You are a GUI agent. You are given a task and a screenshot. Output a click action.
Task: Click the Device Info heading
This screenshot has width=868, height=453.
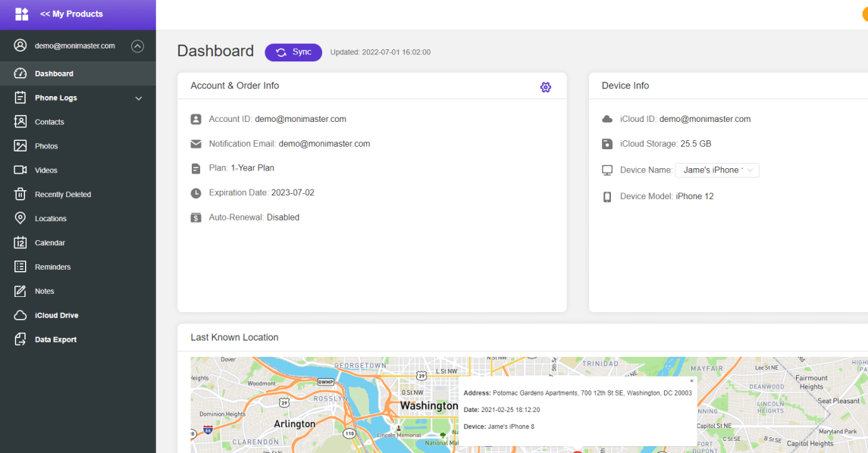pyautogui.click(x=625, y=86)
